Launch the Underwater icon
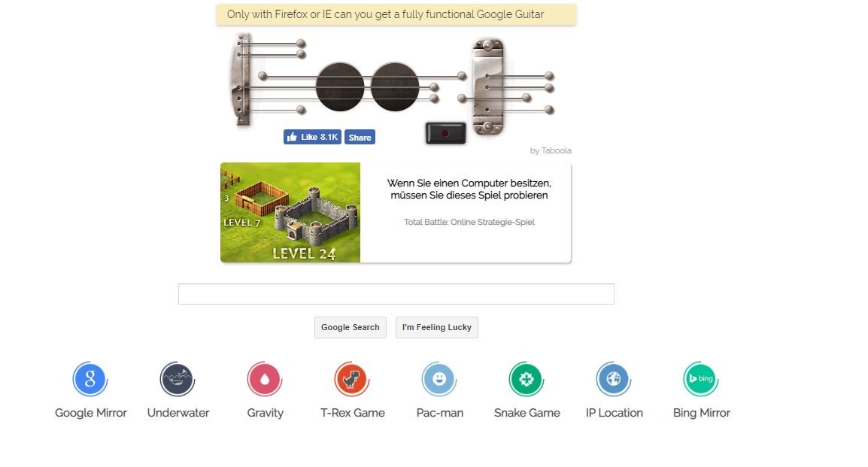The image size is (868, 467). pyautogui.click(x=178, y=379)
